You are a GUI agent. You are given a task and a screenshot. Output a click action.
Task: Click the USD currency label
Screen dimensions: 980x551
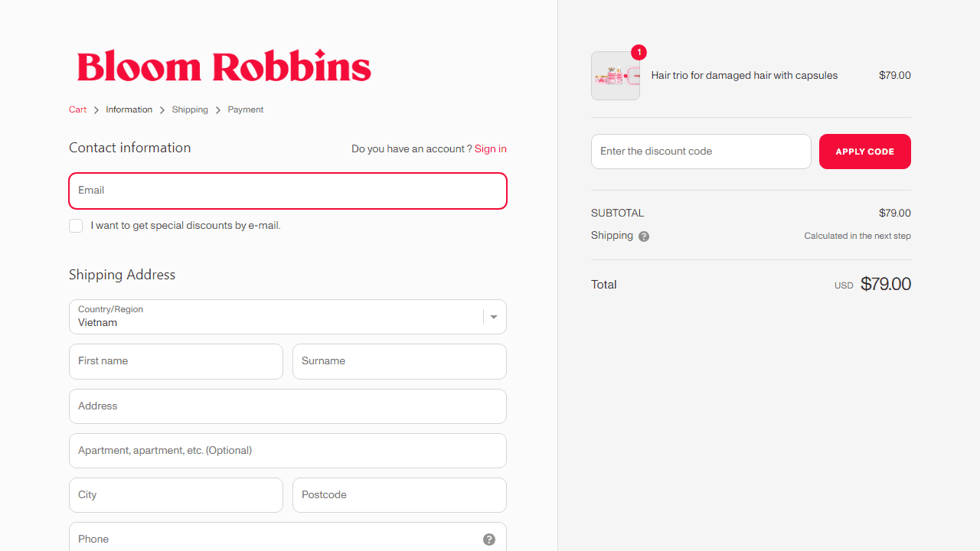pyautogui.click(x=844, y=285)
